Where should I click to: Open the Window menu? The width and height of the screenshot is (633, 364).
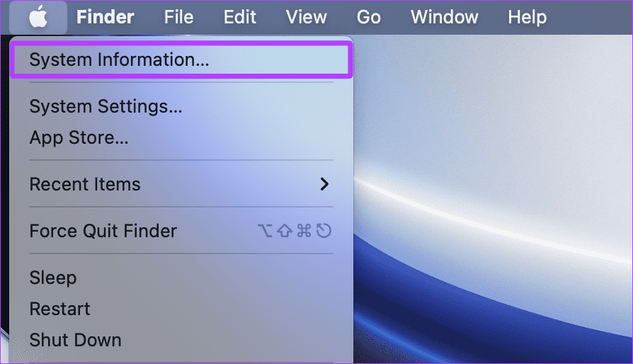click(x=444, y=18)
